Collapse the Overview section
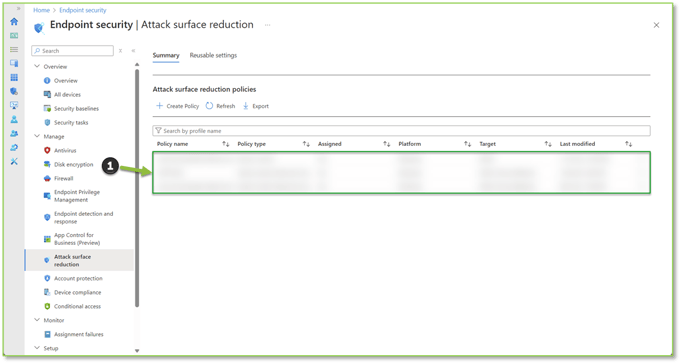 coord(37,66)
